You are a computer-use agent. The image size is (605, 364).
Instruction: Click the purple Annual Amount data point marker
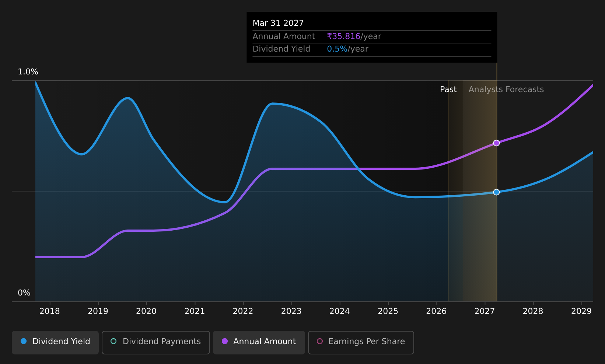point(496,143)
